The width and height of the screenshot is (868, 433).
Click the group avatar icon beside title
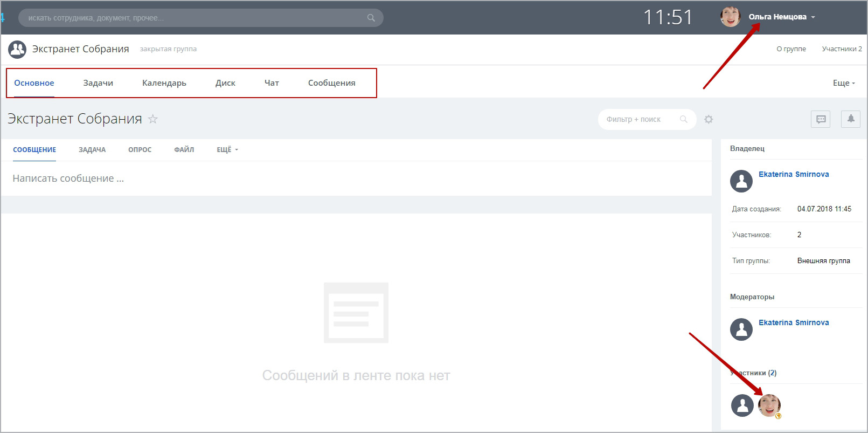click(x=17, y=50)
